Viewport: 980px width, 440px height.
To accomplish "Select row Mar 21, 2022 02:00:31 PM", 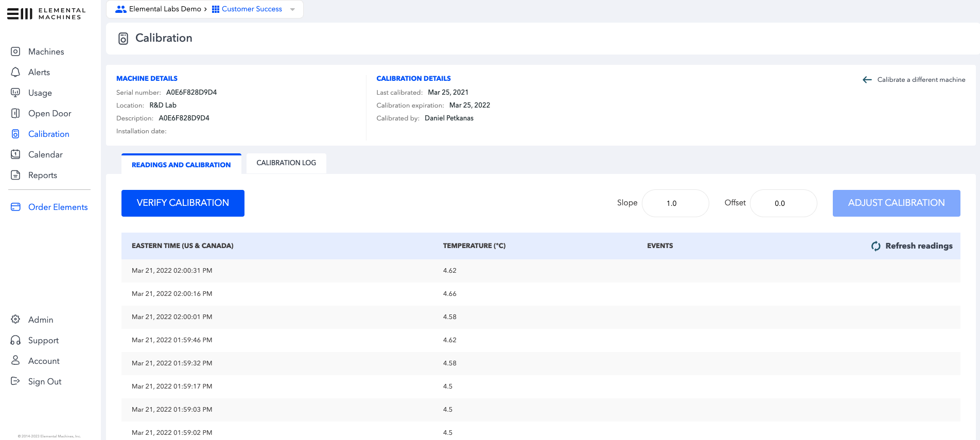I will 541,271.
